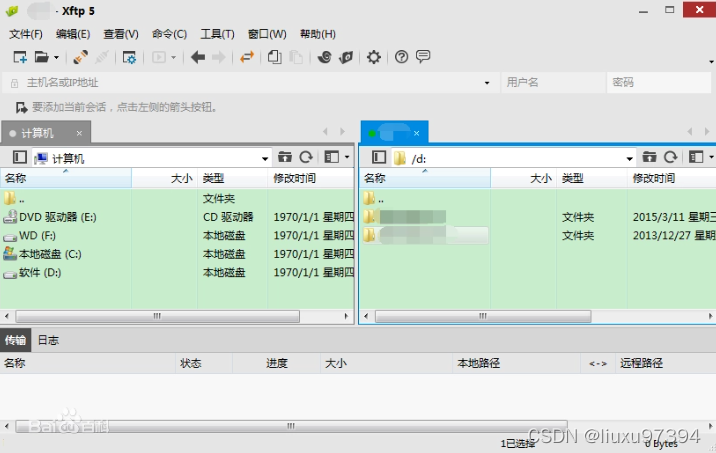
Task: Open the dropdown arrow beside Open session
Action: pyautogui.click(x=56, y=58)
